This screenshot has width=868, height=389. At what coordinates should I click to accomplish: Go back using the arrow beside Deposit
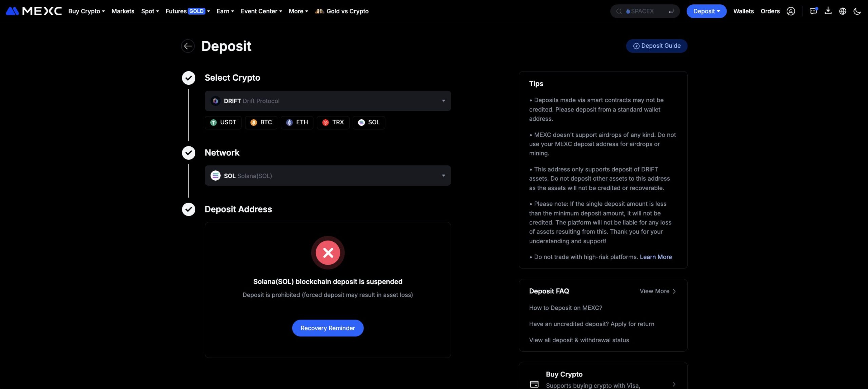click(188, 46)
